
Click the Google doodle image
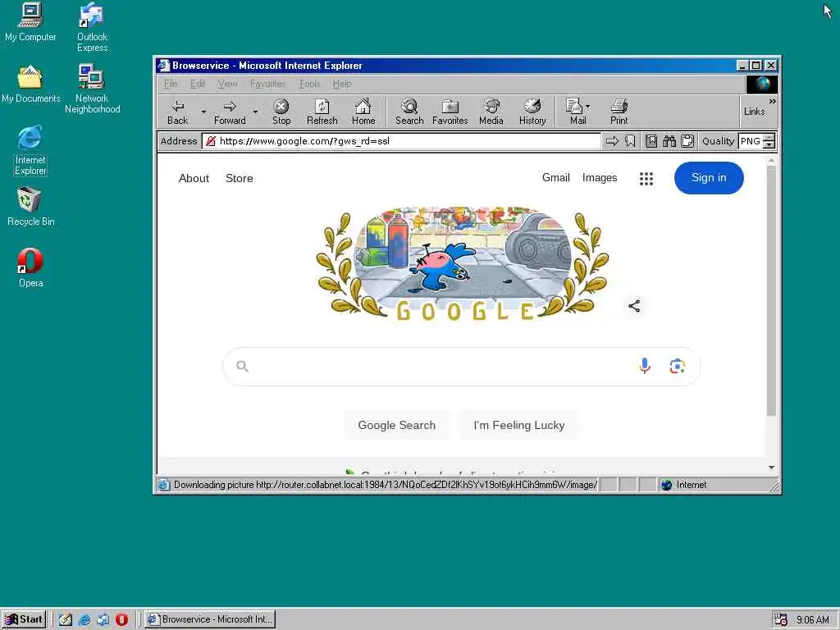coord(462,263)
